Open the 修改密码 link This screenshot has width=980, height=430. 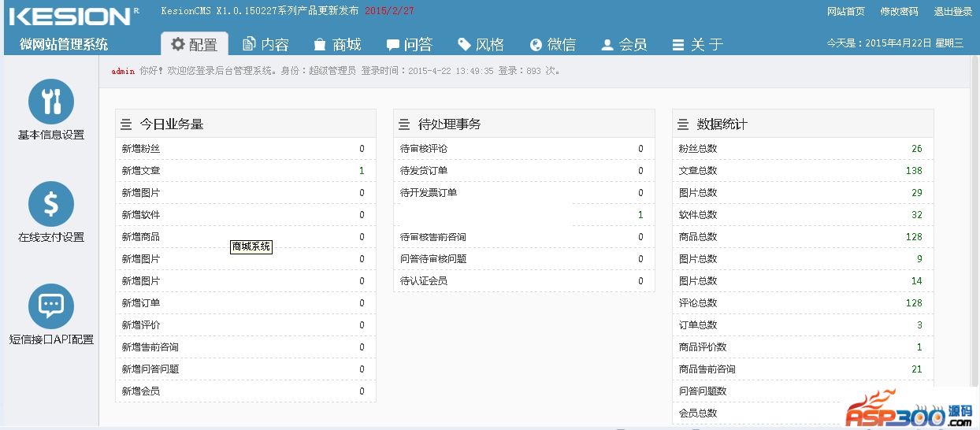(899, 12)
